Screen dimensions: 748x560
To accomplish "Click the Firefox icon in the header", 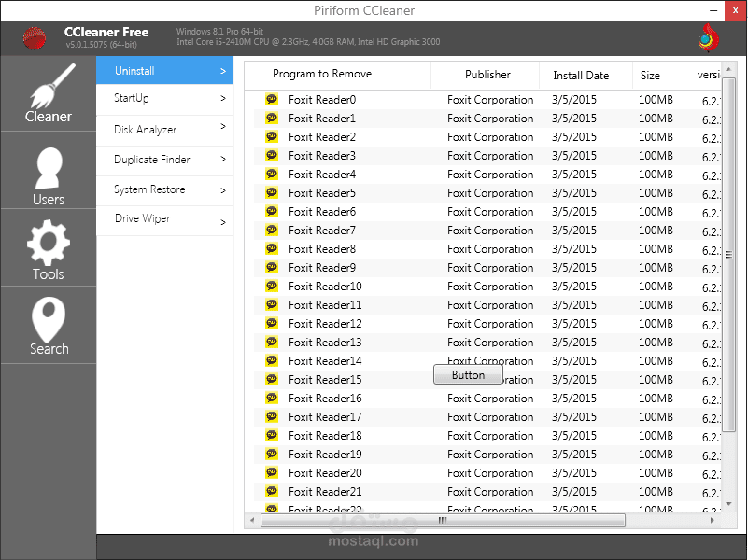I will (x=707, y=37).
